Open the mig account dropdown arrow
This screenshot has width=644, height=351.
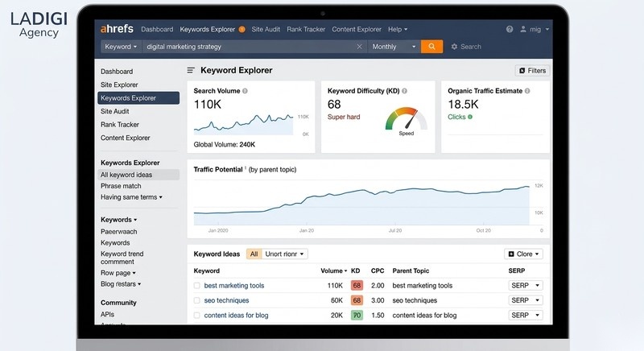click(547, 30)
